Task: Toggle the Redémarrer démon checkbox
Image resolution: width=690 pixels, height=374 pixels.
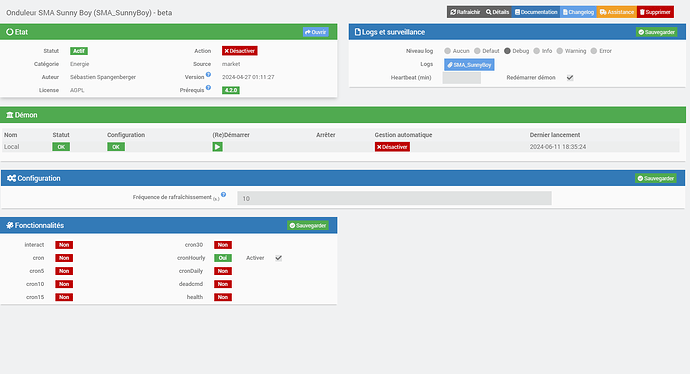Action: (570, 77)
